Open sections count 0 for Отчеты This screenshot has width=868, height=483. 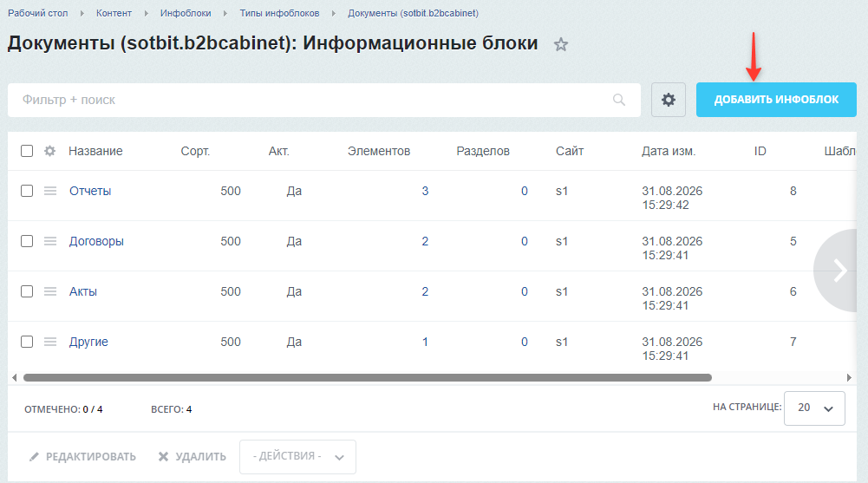[x=525, y=191]
